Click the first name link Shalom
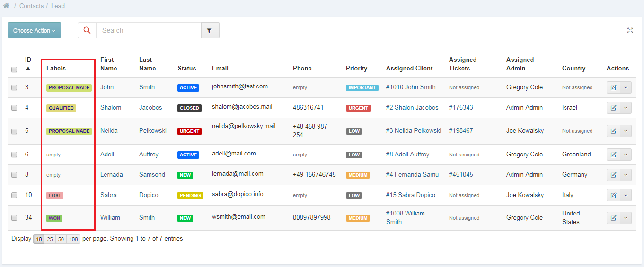Viewport: 644px width, 267px height. [111, 108]
